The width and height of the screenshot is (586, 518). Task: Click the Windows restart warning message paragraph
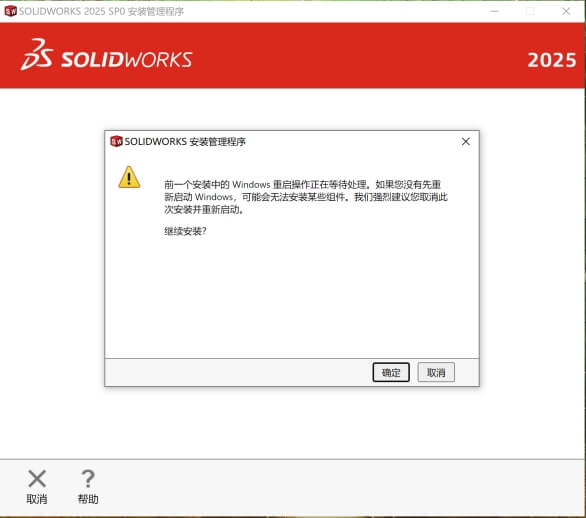coord(306,197)
